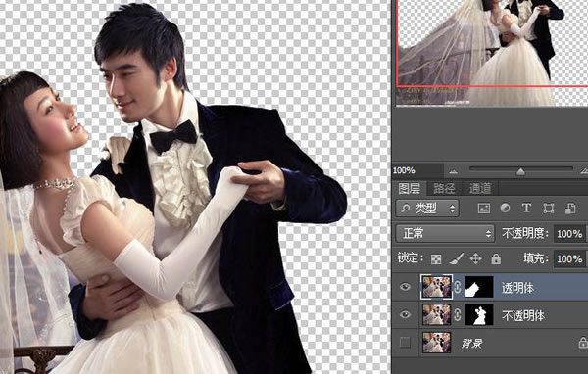The height and width of the screenshot is (374, 588).
Task: Open the 正常 blend mode dropdown
Action: tap(445, 233)
